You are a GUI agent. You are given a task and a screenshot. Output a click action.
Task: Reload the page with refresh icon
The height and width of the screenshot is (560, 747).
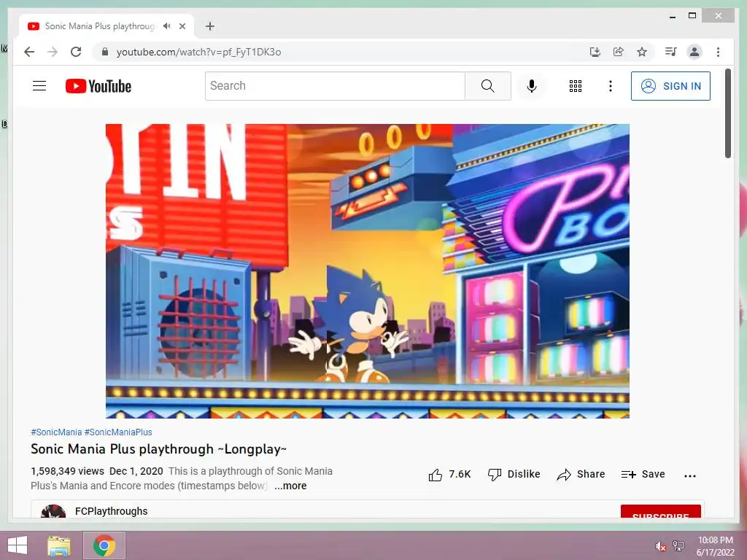pyautogui.click(x=76, y=52)
